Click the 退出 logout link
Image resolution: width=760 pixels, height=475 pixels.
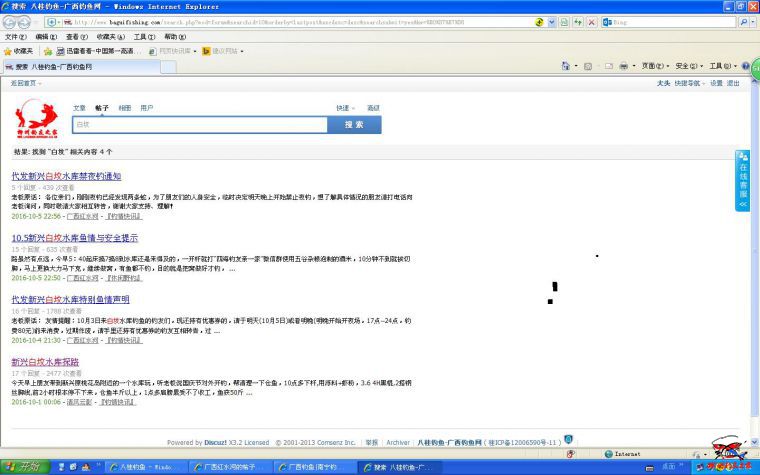733,83
